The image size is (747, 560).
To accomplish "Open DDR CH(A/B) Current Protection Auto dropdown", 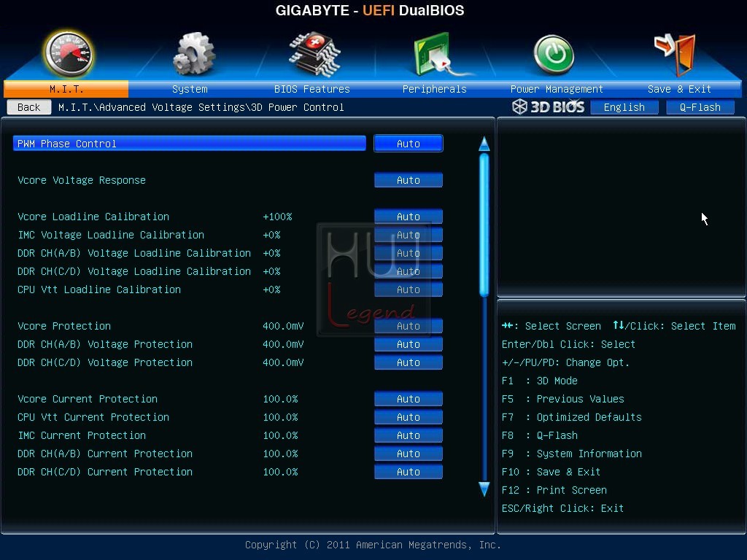I will click(409, 454).
